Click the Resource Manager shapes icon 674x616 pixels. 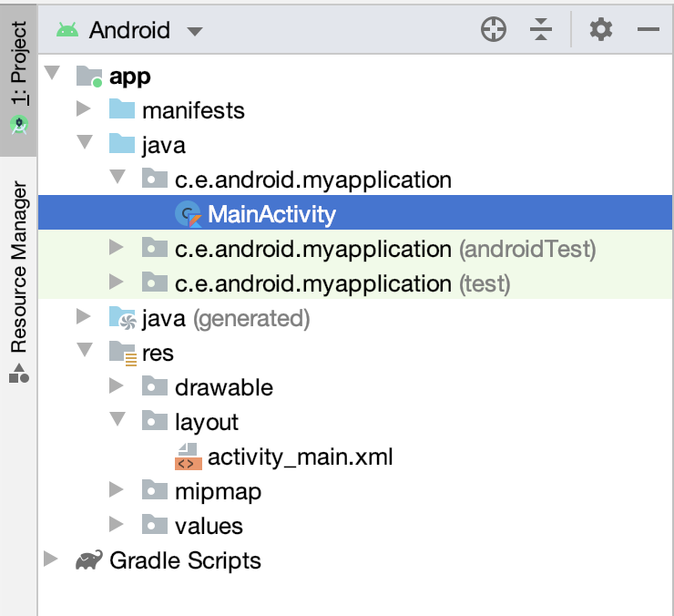[19, 373]
